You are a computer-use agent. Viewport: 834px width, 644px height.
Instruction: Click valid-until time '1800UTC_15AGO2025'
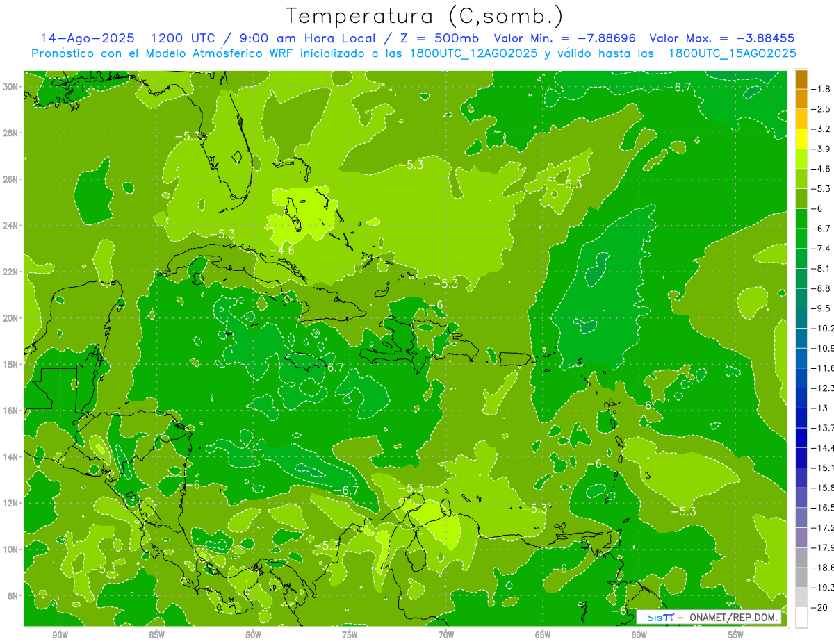point(732,53)
